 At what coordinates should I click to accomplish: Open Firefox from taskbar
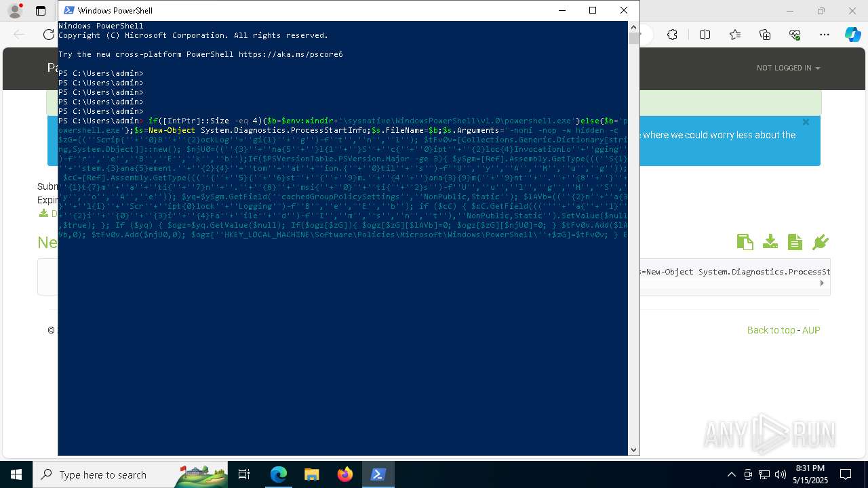[x=344, y=474]
